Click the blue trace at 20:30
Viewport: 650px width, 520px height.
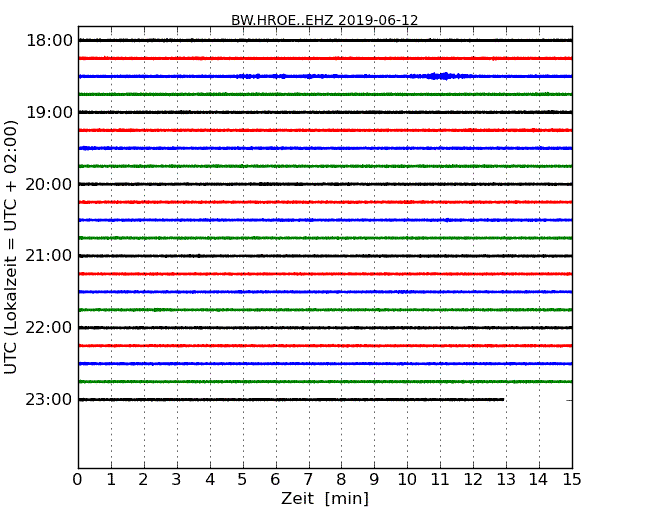coord(325,220)
